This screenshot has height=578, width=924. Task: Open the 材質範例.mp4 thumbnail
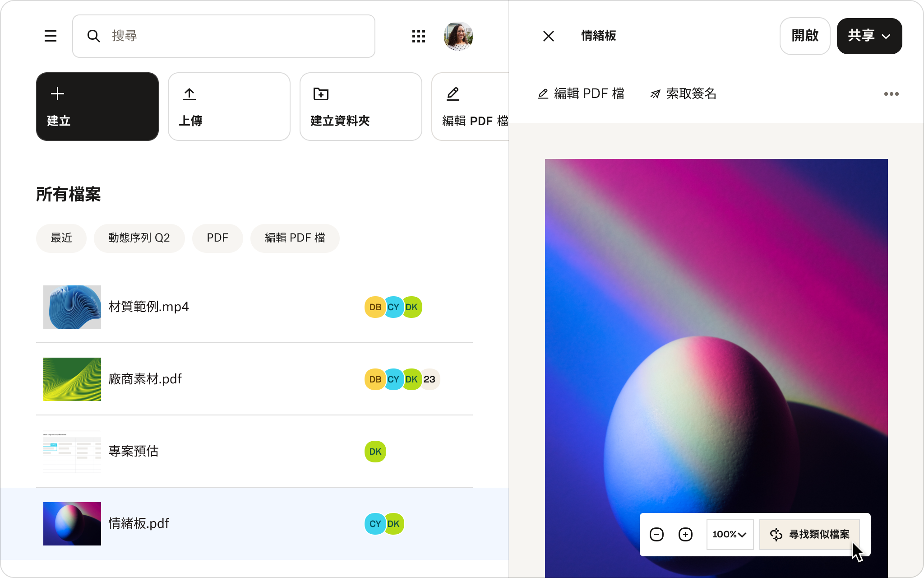(72, 307)
